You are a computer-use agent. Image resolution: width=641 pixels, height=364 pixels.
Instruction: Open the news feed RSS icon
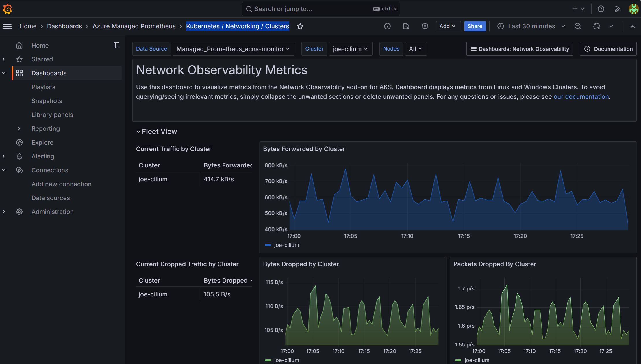617,9
